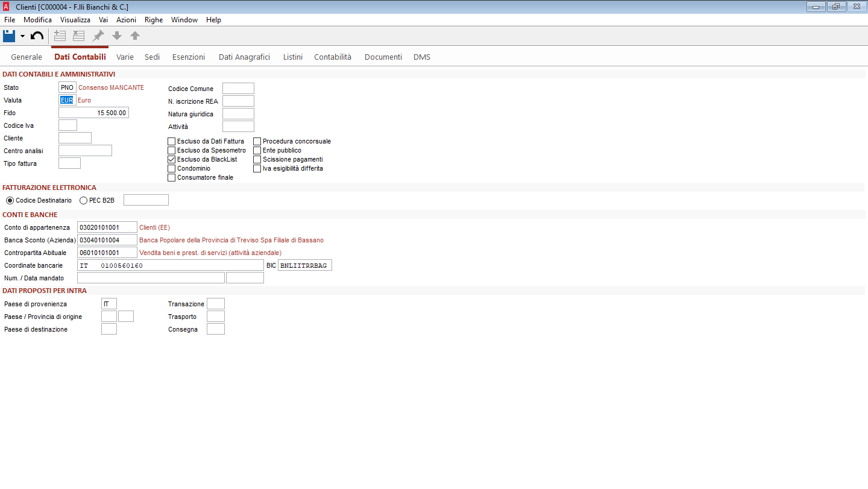Screen dimensions: 868x489
Task: Enable Escluso da Spesometro checkbox
Action: click(172, 150)
